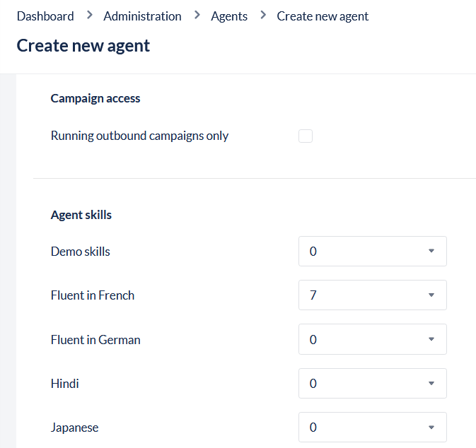Click the Hindi skill text label
Viewport: 476px width, 448px height.
point(65,384)
